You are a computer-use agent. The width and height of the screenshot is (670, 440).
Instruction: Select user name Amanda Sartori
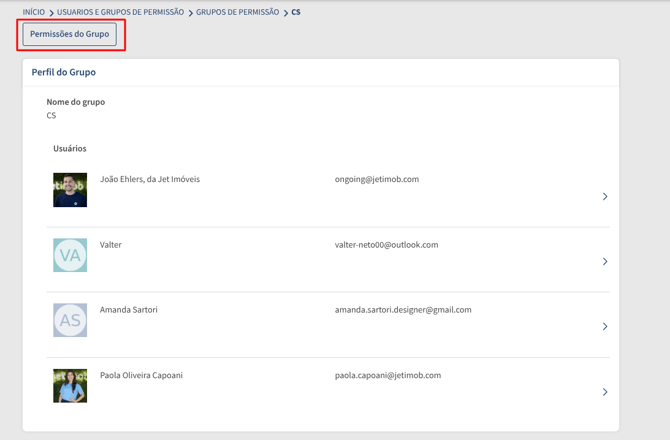click(129, 310)
